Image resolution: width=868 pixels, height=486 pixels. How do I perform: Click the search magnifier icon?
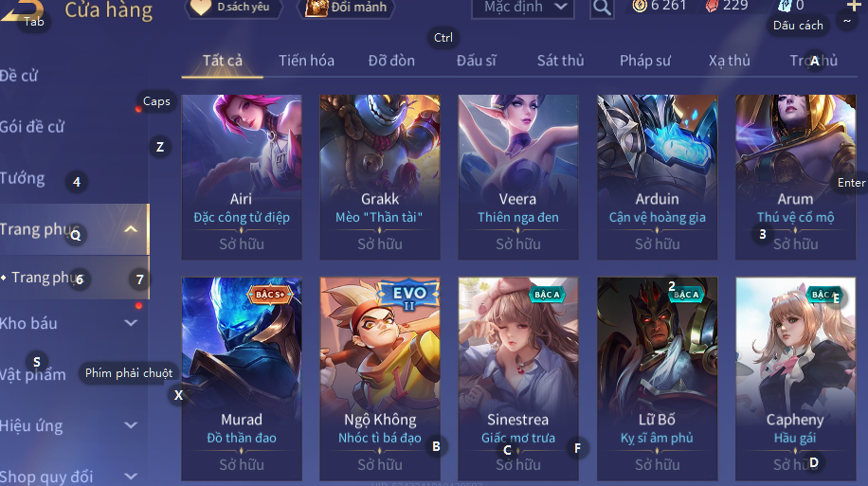coord(602,8)
